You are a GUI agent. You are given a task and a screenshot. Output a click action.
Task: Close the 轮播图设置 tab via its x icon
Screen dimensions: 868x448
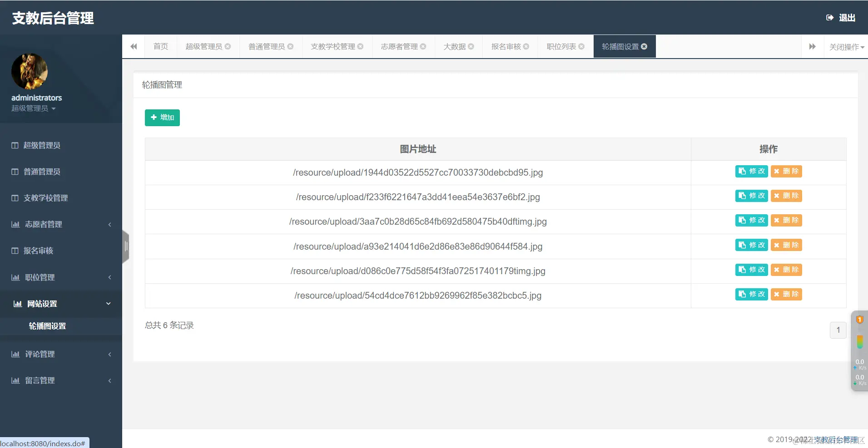[x=644, y=46]
